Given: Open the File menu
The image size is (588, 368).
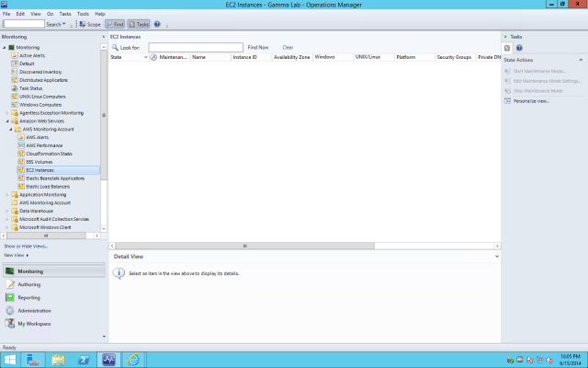Looking at the screenshot, I should pyautogui.click(x=6, y=14).
